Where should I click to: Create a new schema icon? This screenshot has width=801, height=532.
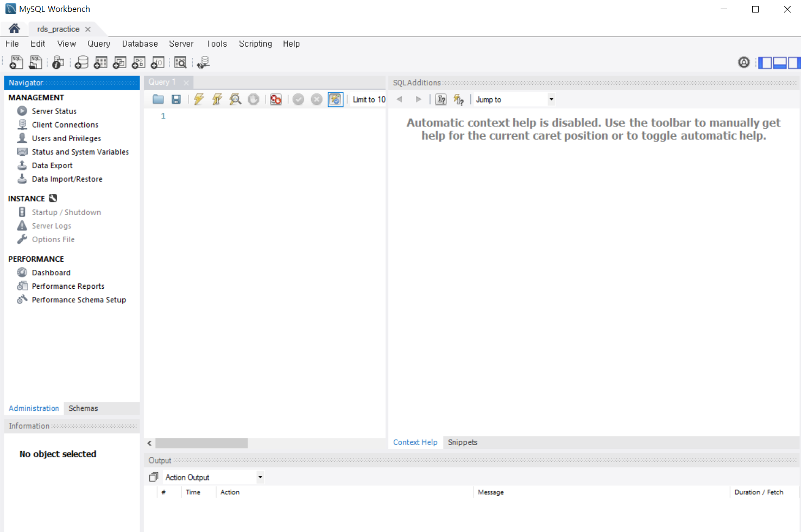click(x=81, y=63)
